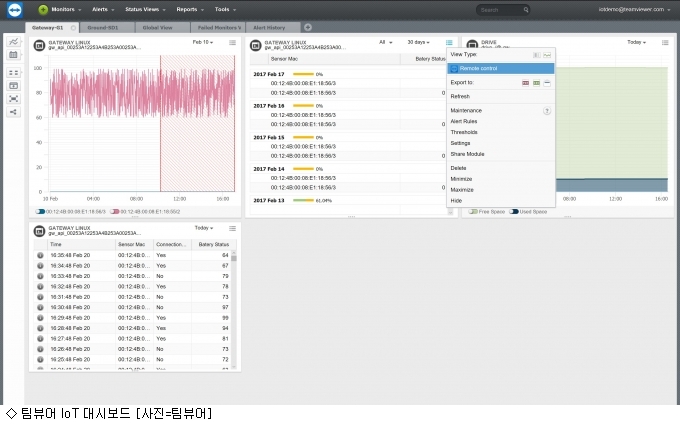The image size is (680, 425).
Task: Open the Monitors dropdown menu
Action: pos(65,10)
